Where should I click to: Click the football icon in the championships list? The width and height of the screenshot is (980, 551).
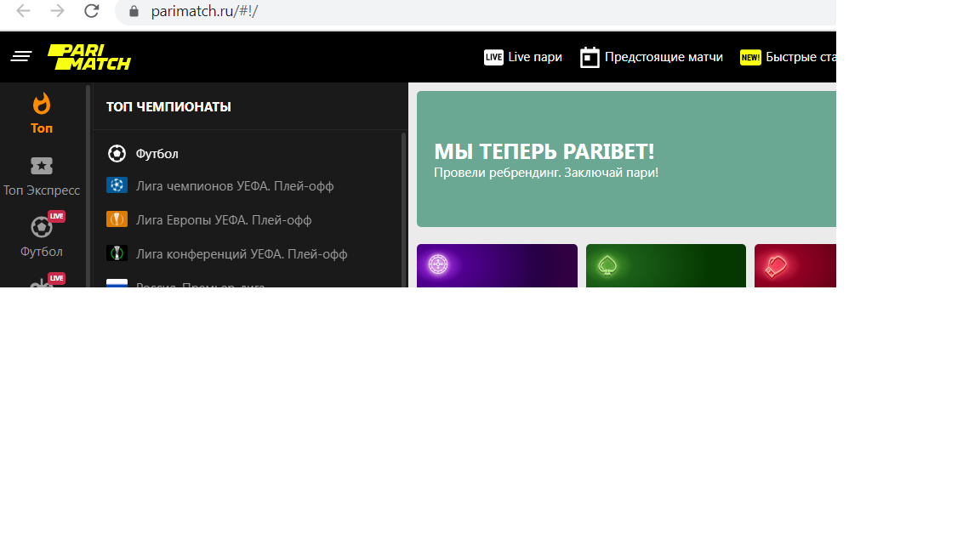(x=117, y=154)
